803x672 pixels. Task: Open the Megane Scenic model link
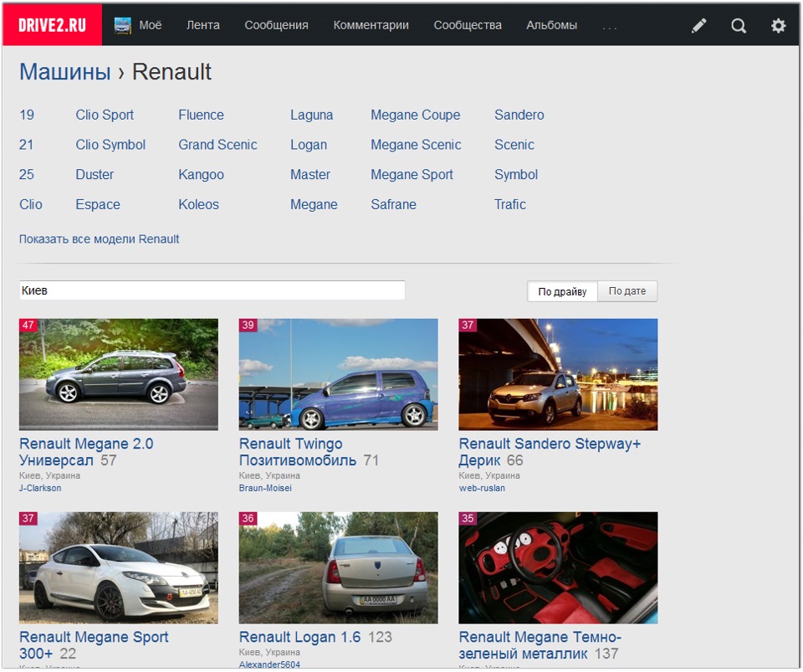tap(416, 145)
